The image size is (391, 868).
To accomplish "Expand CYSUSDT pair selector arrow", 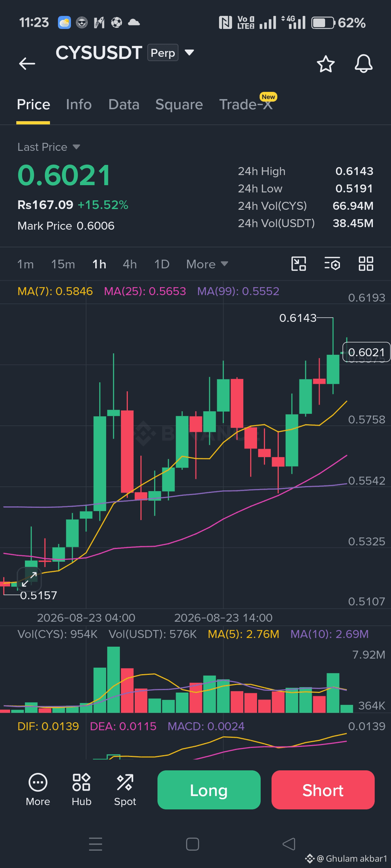I will pos(189,53).
